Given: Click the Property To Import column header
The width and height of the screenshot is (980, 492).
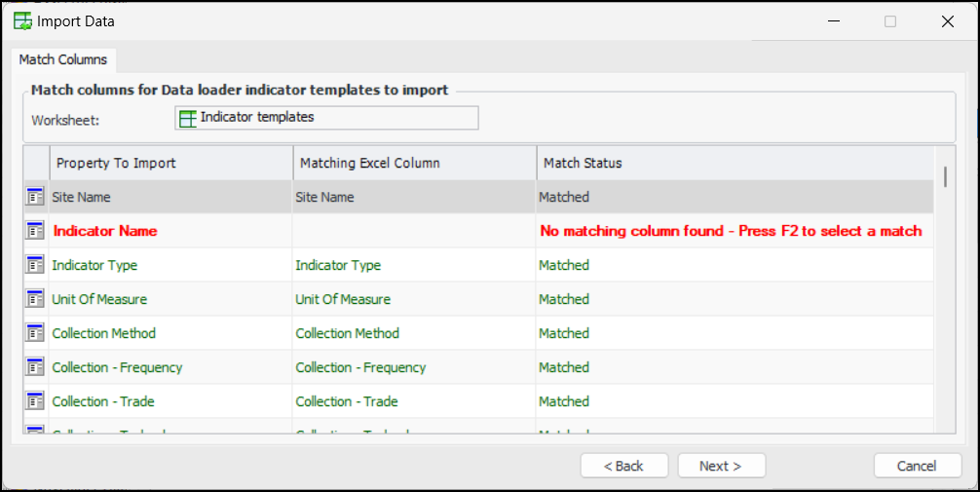Looking at the screenshot, I should point(170,163).
